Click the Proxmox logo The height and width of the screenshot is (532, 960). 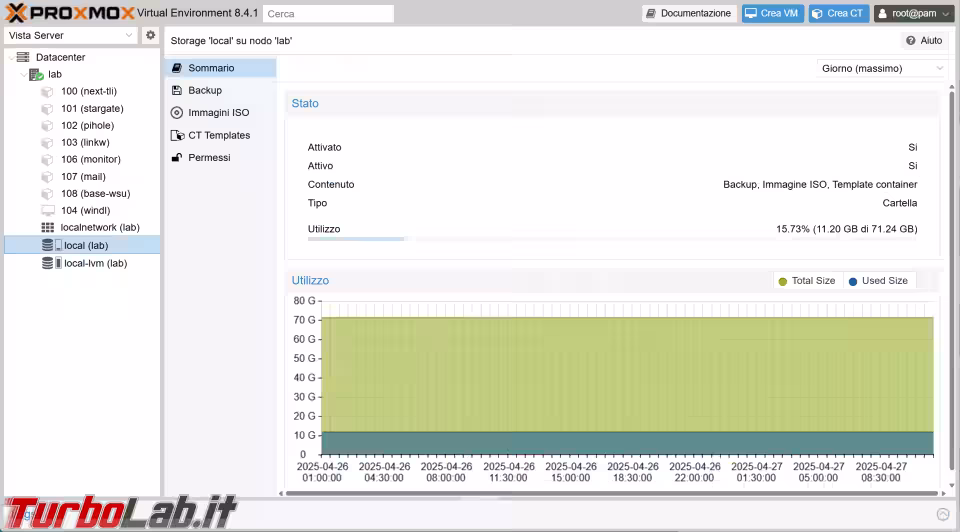pos(69,13)
